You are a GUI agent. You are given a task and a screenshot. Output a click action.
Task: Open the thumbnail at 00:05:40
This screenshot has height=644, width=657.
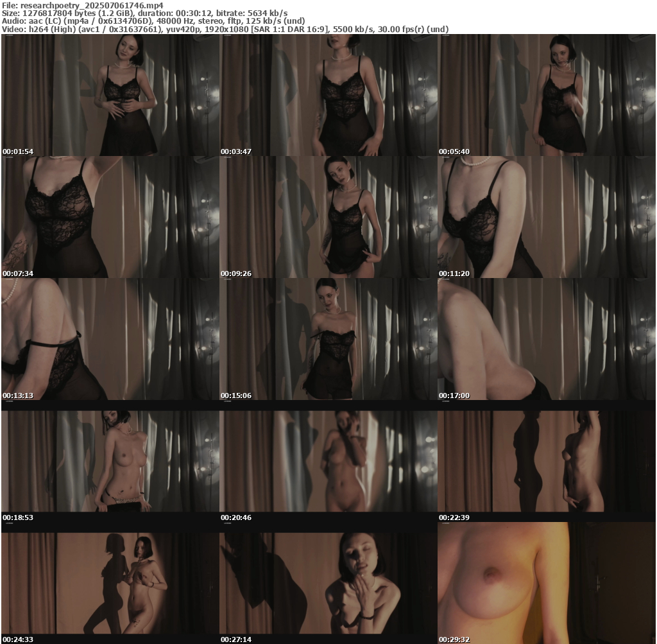click(x=547, y=95)
